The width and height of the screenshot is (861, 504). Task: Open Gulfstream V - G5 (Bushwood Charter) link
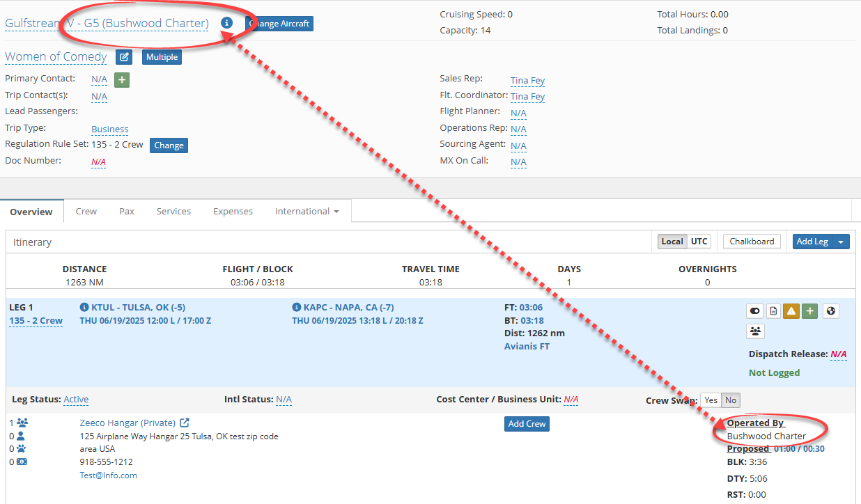point(107,23)
